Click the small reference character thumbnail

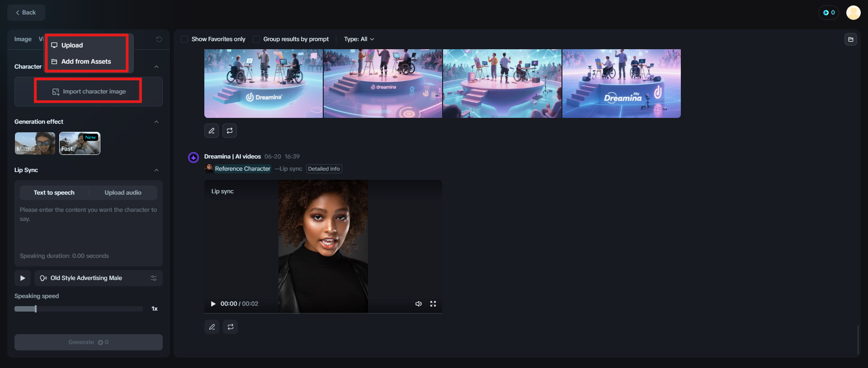tap(209, 168)
